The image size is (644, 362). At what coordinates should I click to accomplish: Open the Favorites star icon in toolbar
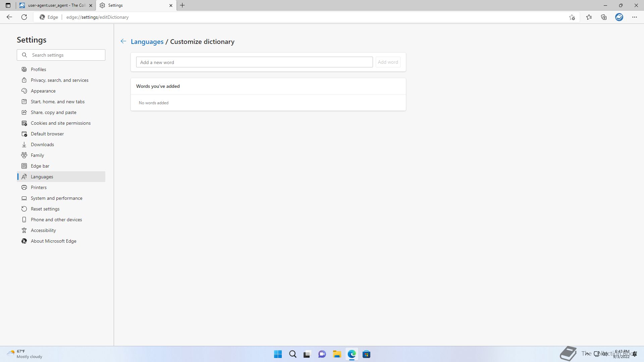point(589,17)
